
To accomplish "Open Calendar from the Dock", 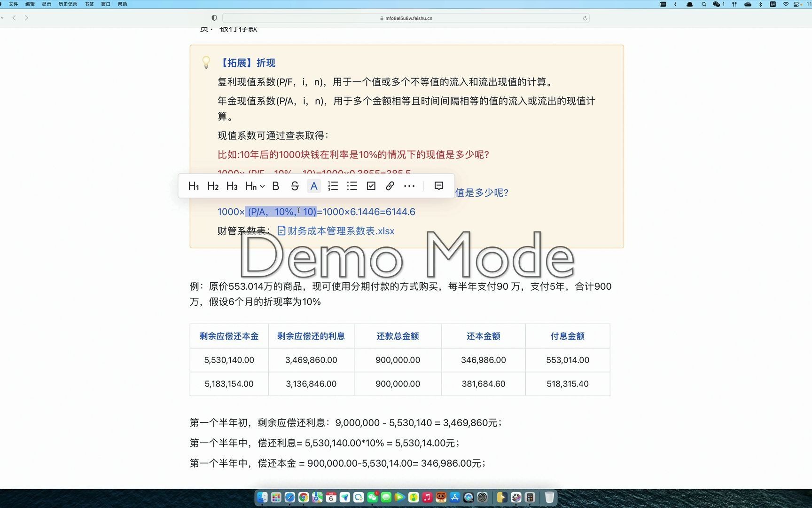I will 331,497.
